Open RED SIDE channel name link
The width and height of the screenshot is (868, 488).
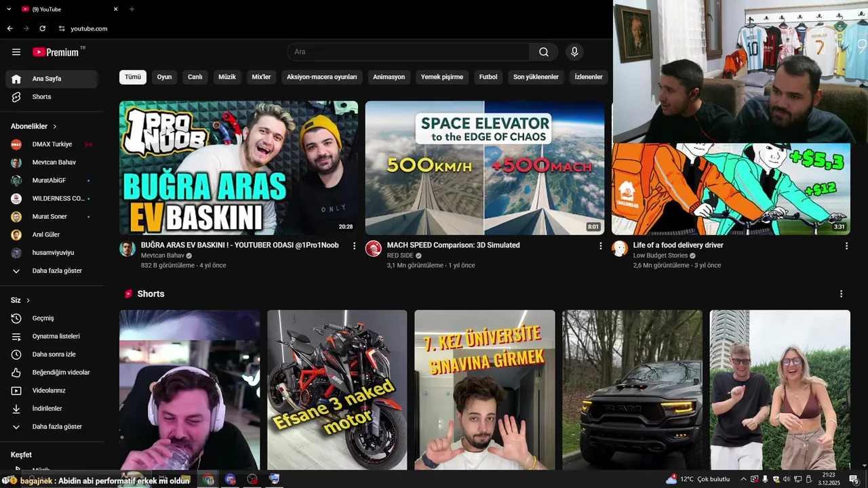point(400,256)
